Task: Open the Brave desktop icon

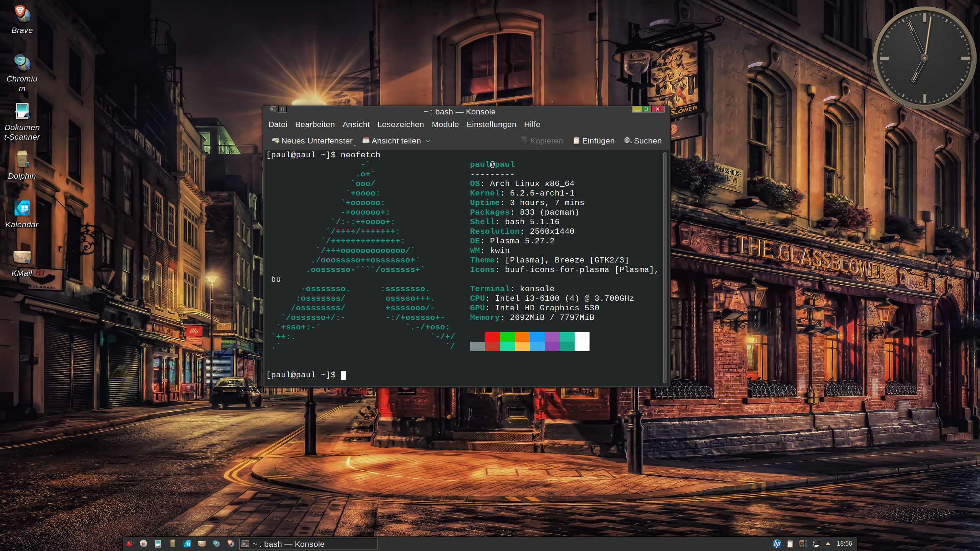Action: (x=22, y=20)
